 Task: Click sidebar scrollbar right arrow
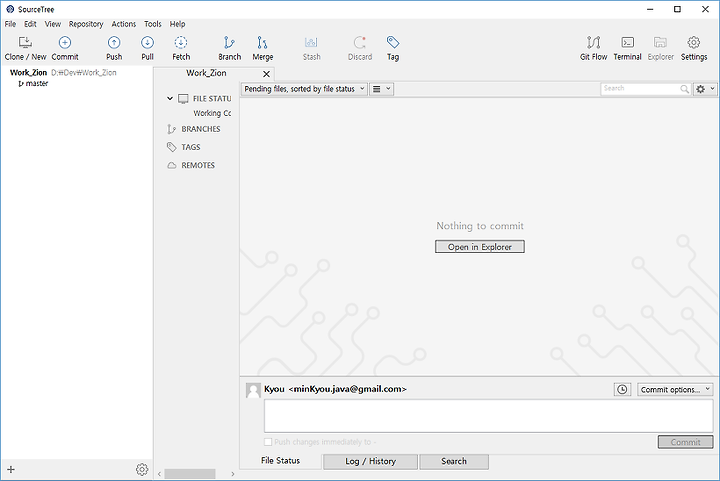[x=233, y=474]
